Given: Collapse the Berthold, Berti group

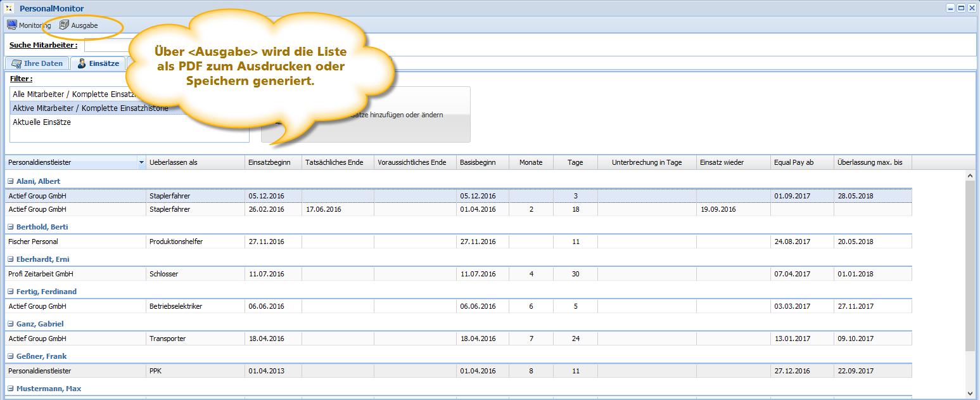Looking at the screenshot, I should (x=11, y=227).
